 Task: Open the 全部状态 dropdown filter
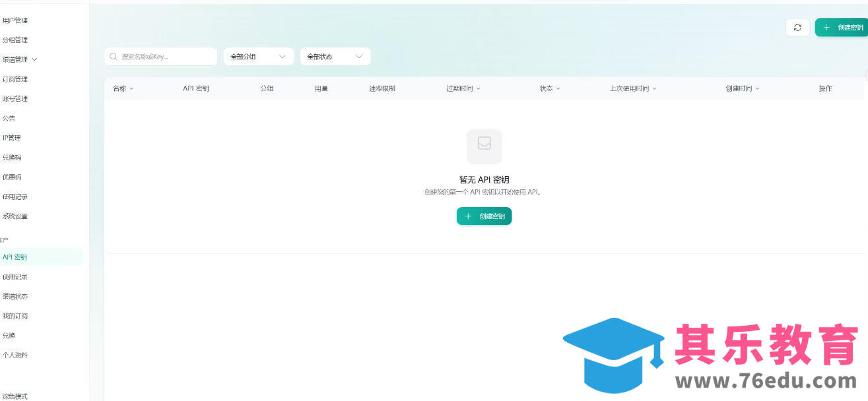click(x=335, y=56)
